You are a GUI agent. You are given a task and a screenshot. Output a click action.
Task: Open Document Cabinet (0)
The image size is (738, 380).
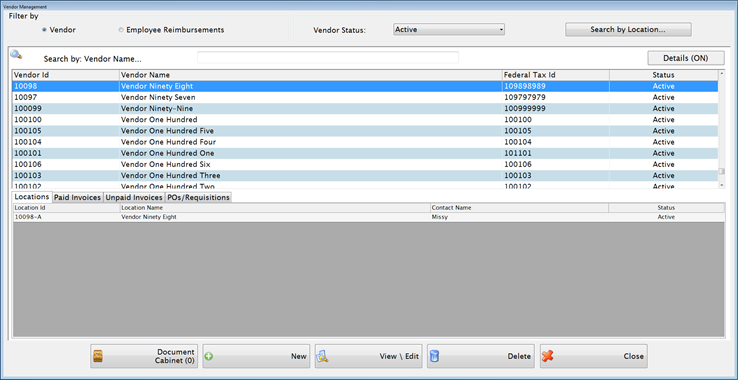[x=144, y=356]
